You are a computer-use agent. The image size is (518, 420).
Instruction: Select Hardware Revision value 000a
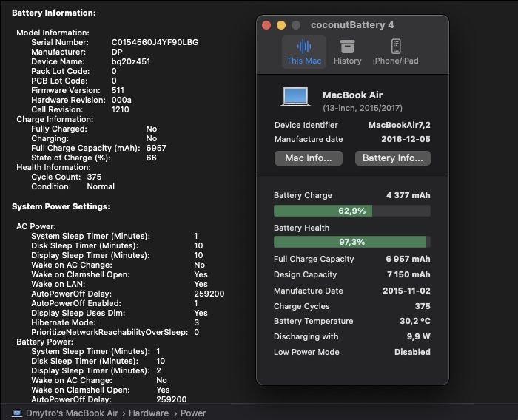coord(121,100)
